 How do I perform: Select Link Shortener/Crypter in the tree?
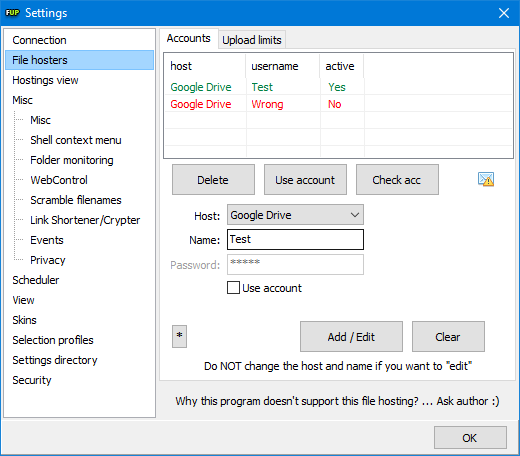[x=85, y=220]
